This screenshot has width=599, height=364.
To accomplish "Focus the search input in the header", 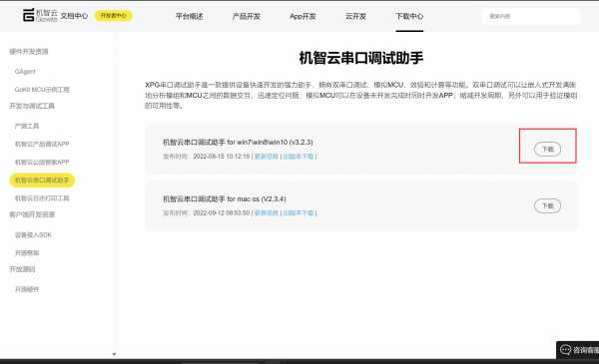I will point(531,16).
